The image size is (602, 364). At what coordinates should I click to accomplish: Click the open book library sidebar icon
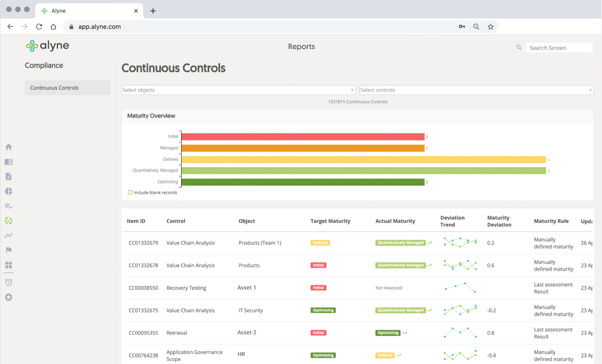[x=8, y=162]
